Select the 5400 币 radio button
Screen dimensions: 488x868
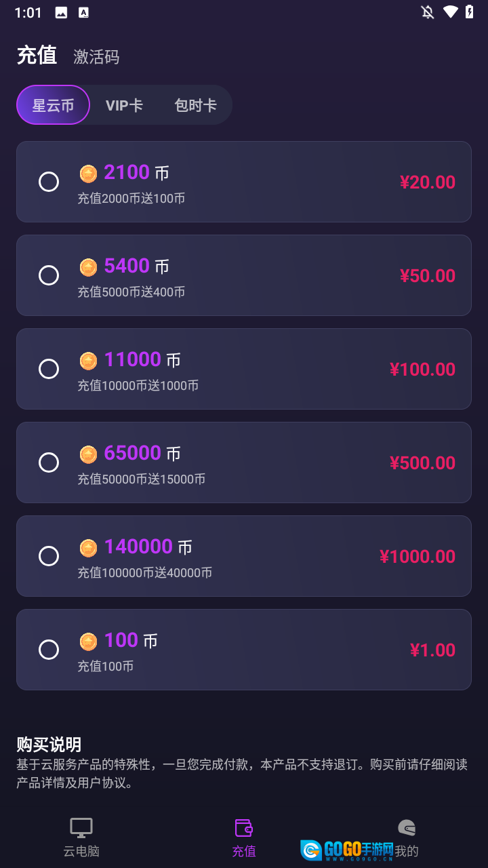click(x=49, y=275)
